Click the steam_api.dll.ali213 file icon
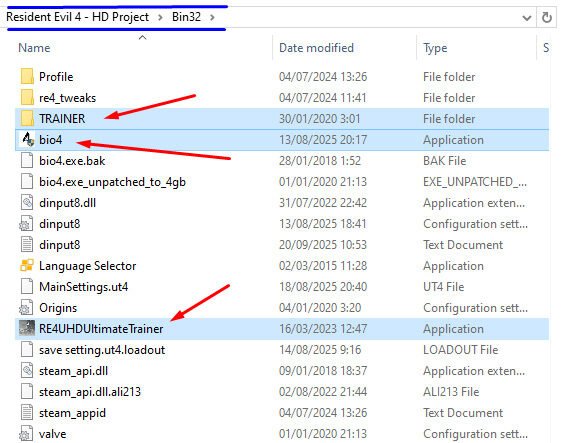This screenshot has width=565, height=443. [27, 391]
